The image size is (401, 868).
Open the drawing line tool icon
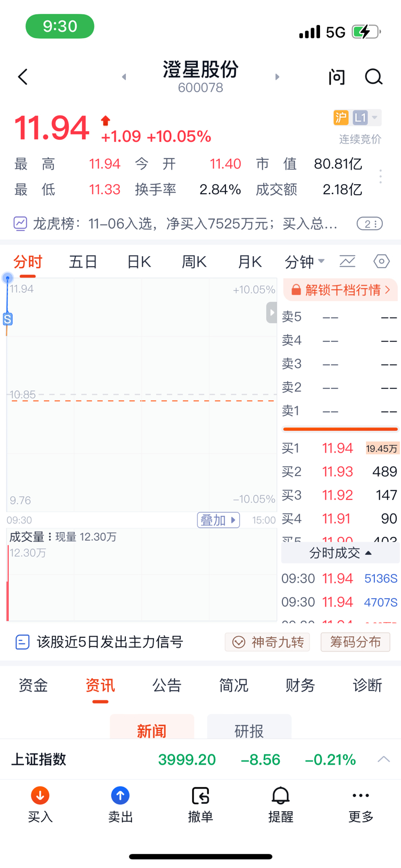347,261
